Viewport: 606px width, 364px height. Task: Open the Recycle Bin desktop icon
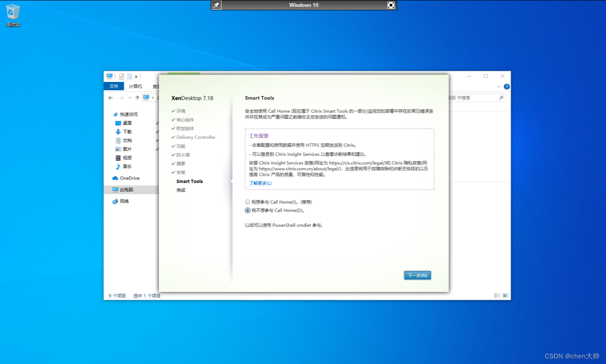click(x=13, y=15)
